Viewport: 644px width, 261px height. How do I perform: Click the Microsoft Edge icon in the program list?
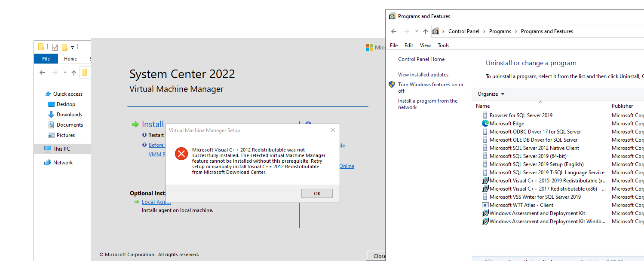[485, 123]
